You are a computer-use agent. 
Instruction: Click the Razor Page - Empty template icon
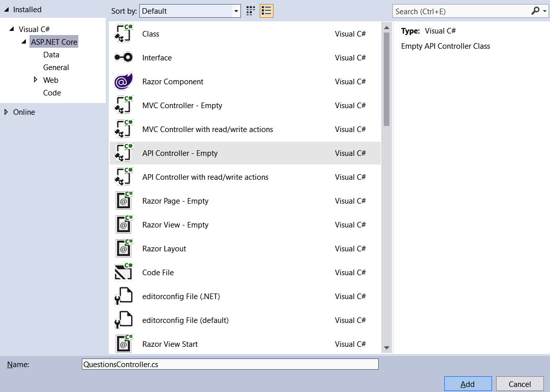pos(124,201)
